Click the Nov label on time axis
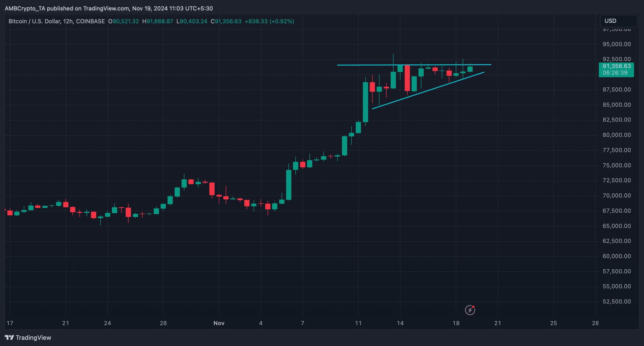 [219, 323]
